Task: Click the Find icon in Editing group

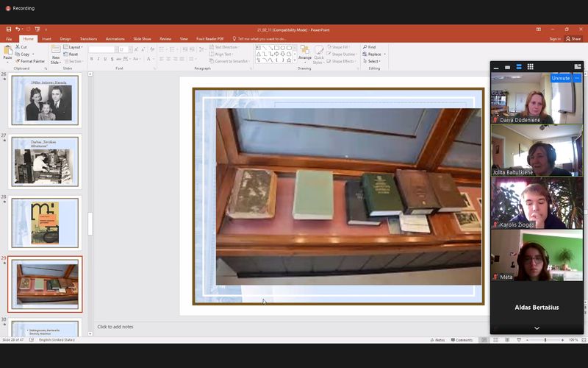Action: click(x=370, y=47)
